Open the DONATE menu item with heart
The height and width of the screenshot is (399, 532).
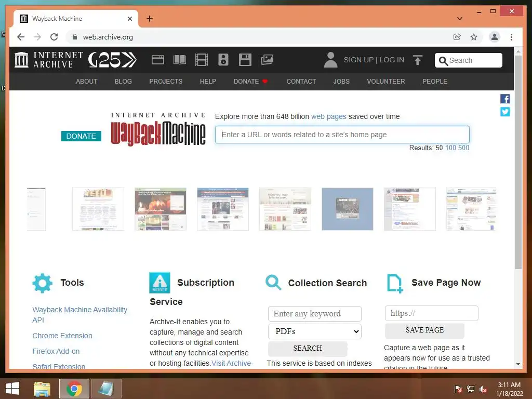(250, 82)
